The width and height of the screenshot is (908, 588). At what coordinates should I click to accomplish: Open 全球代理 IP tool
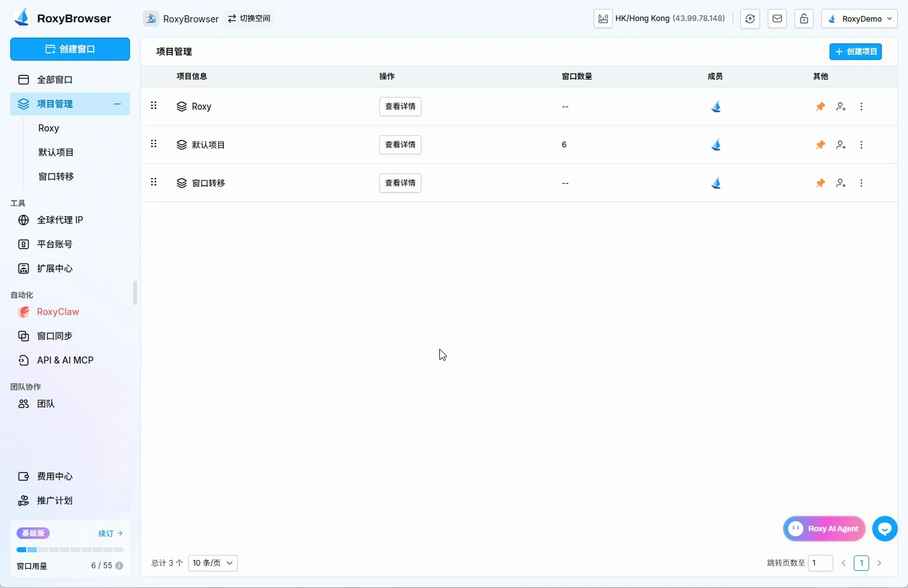(70, 220)
